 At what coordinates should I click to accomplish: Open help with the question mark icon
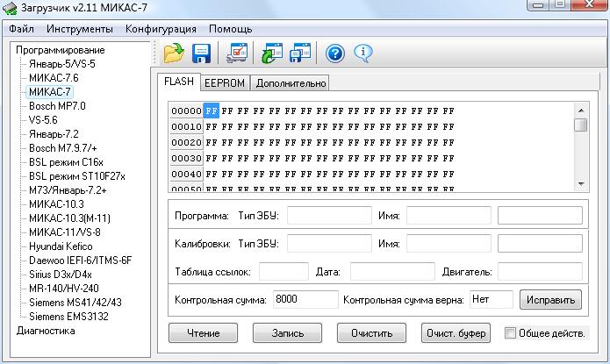pos(335,54)
